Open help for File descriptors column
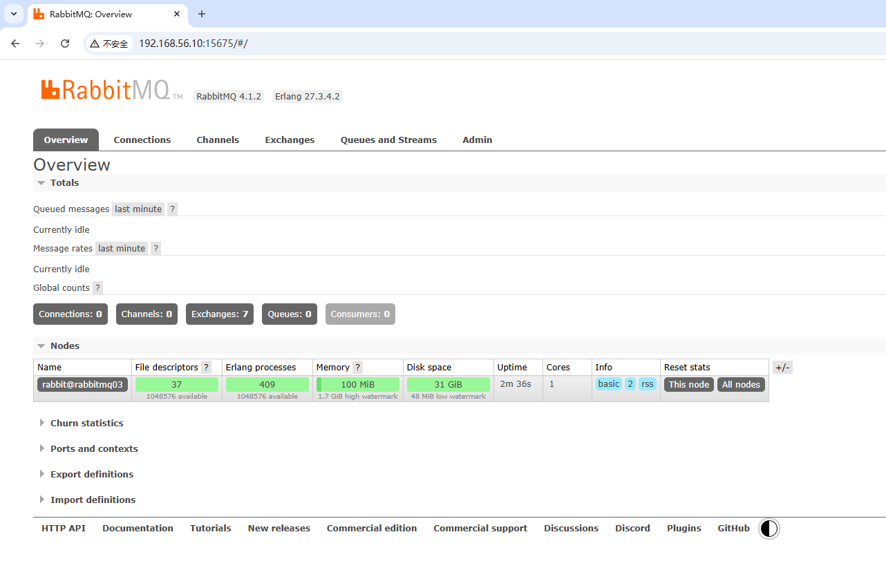Viewport: 886px width, 588px height. click(206, 368)
